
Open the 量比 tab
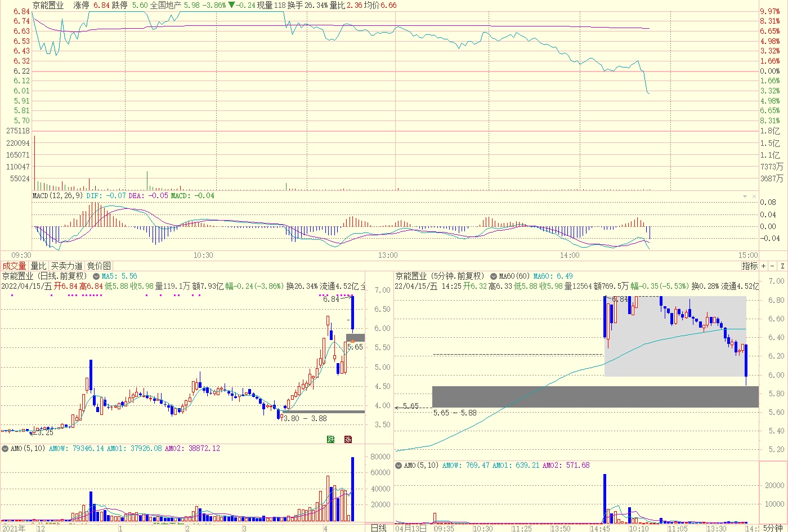click(x=38, y=266)
